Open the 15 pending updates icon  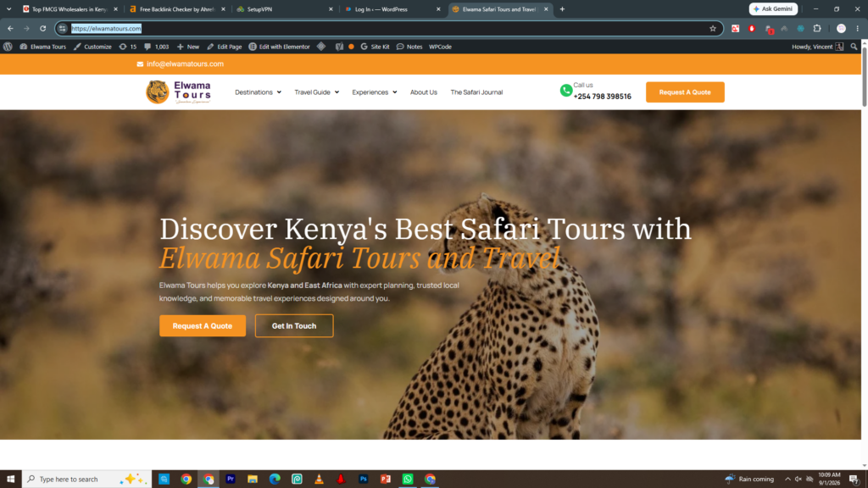[128, 47]
